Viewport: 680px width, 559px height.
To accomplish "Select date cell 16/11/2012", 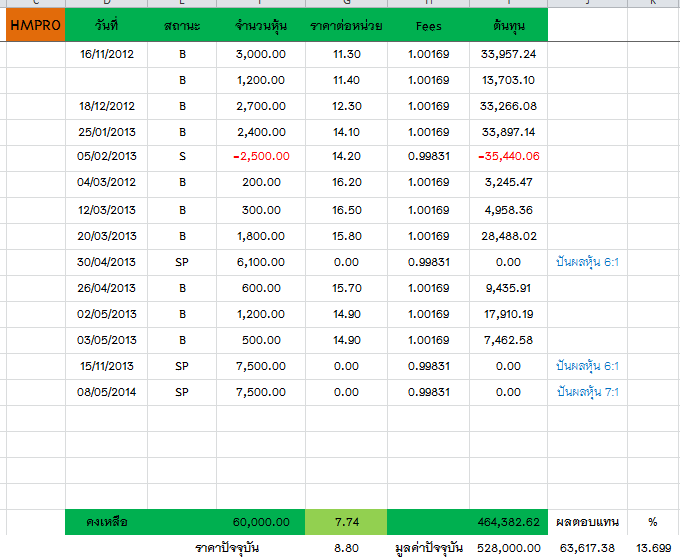I will coord(107,54).
